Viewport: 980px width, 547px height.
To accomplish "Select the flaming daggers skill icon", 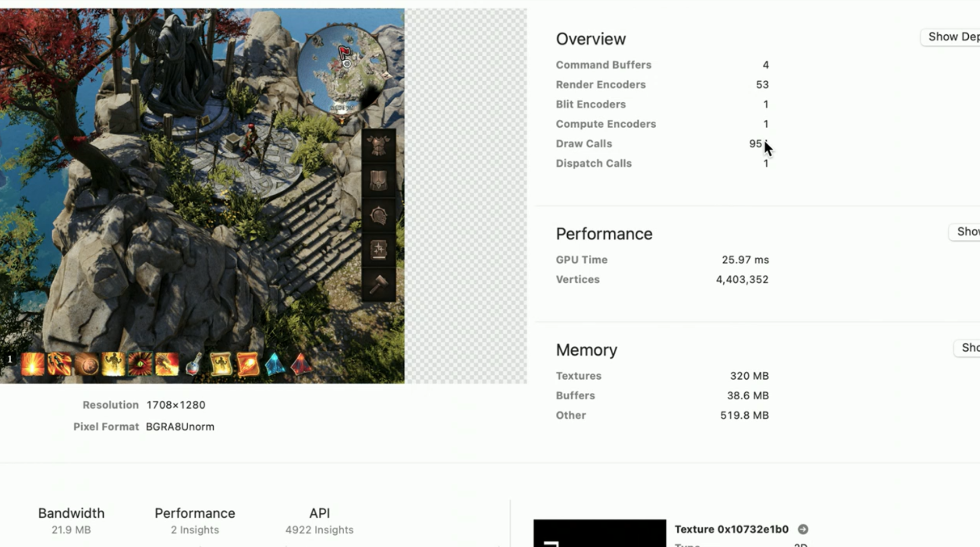I will pos(60,364).
